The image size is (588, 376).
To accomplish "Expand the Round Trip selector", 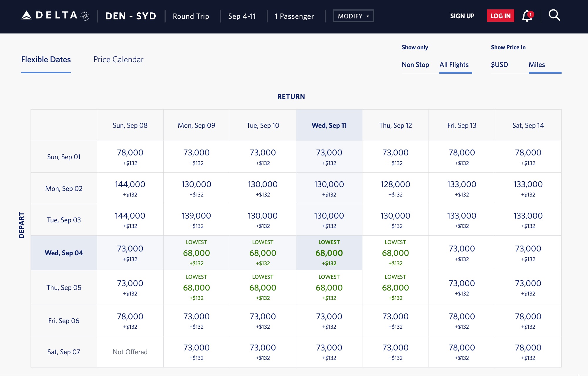I will point(191,16).
